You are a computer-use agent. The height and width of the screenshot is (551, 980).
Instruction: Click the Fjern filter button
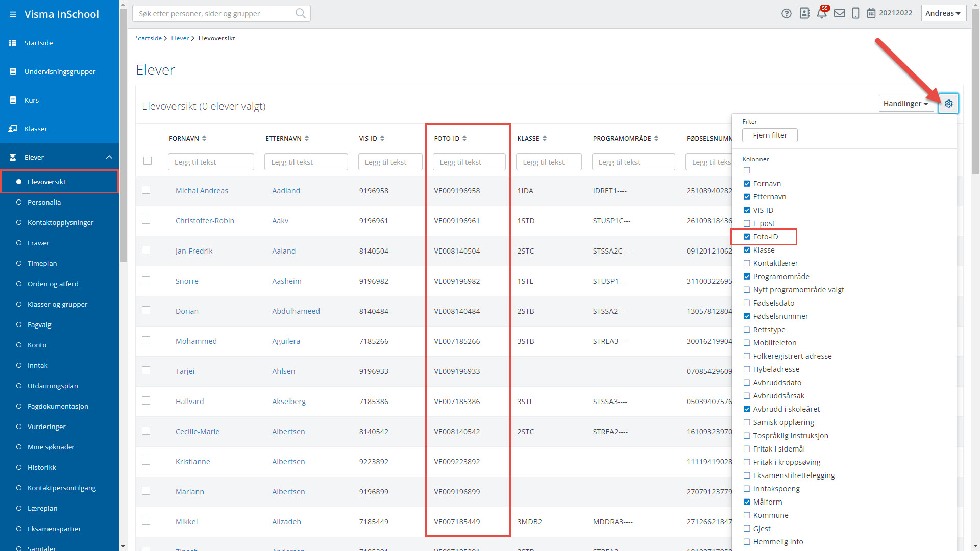point(770,135)
